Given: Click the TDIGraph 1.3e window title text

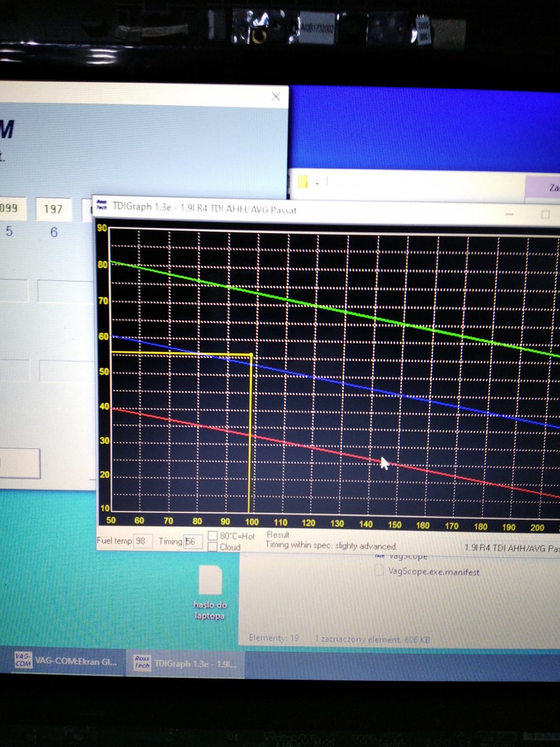Looking at the screenshot, I should point(205,208).
